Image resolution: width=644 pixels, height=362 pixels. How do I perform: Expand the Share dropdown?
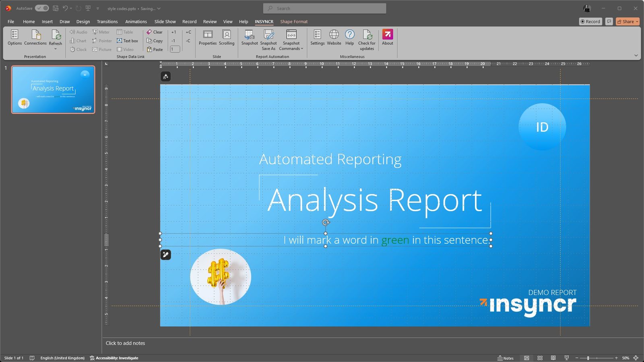point(637,22)
